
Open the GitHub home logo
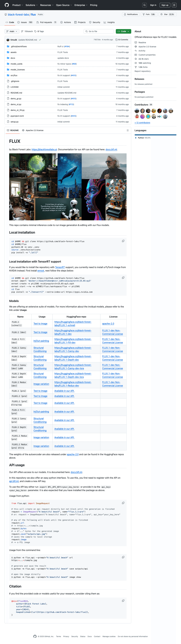point(7,5)
